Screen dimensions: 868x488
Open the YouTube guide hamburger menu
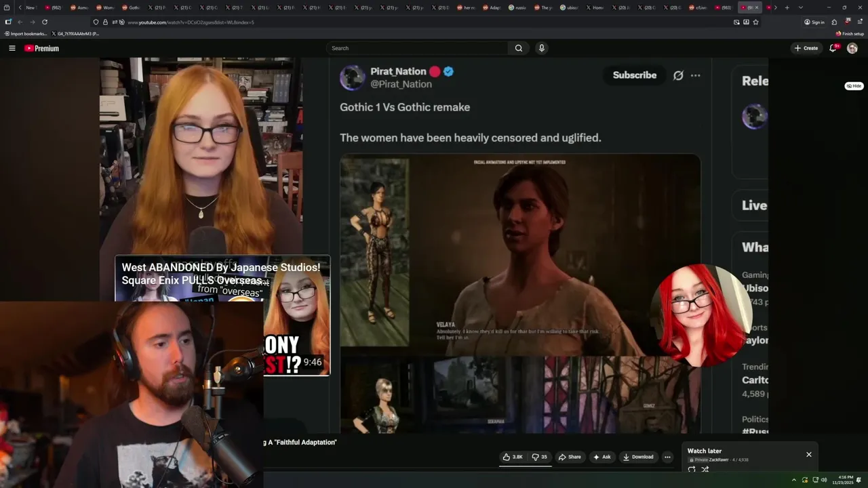[x=12, y=48]
